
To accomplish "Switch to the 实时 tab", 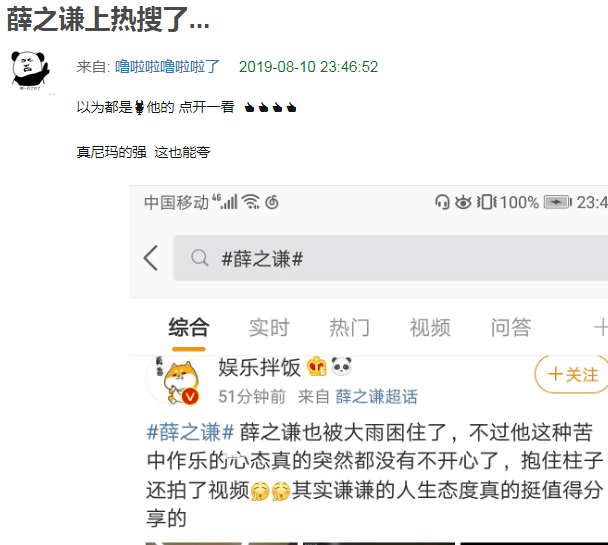I will tap(269, 328).
